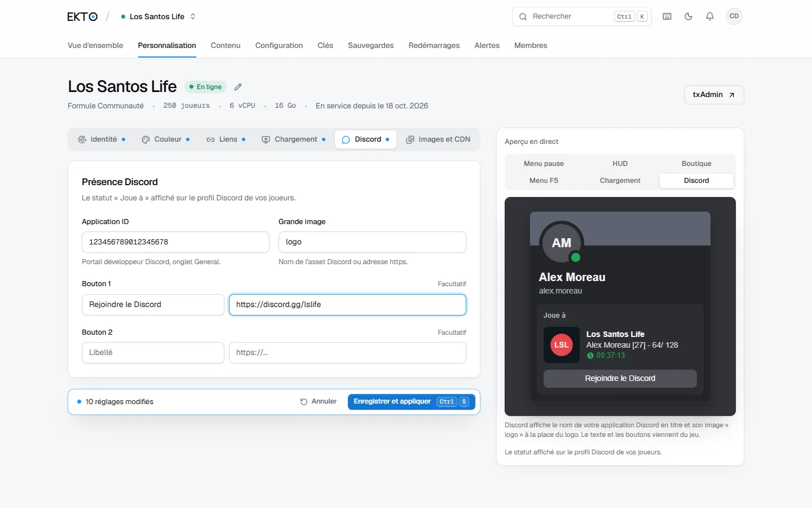Switch to Configuration tab
Image resolution: width=812 pixels, height=508 pixels.
point(279,45)
